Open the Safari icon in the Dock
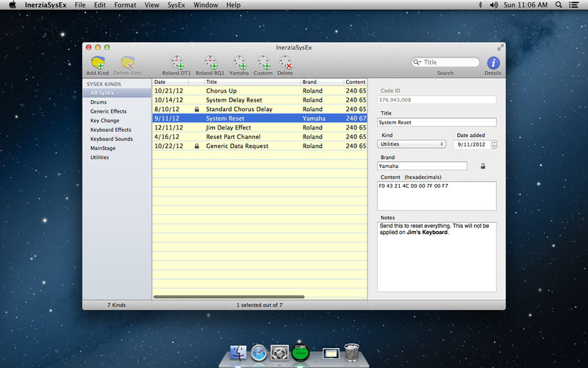Screen dimensions: 588x368 259,353
